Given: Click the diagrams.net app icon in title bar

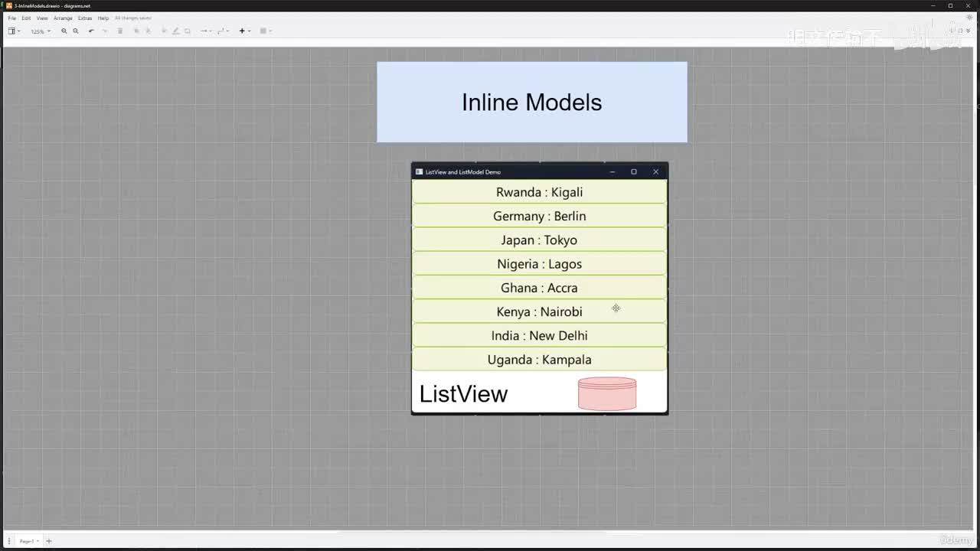Looking at the screenshot, I should [8, 5].
